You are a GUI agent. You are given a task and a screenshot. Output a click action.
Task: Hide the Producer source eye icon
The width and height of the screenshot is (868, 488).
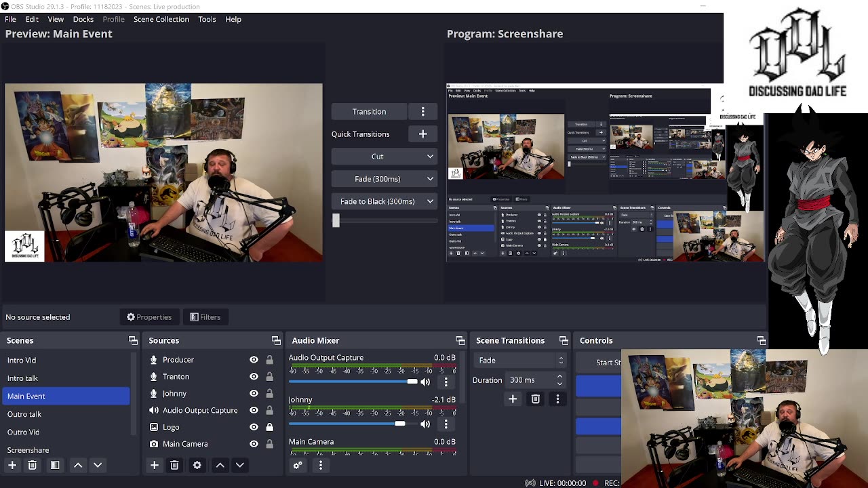(x=254, y=360)
